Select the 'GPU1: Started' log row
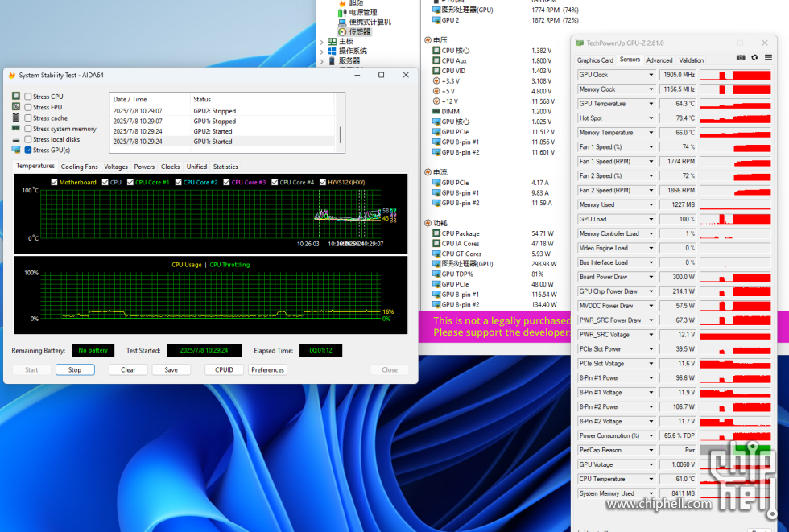 pyautogui.click(x=222, y=142)
